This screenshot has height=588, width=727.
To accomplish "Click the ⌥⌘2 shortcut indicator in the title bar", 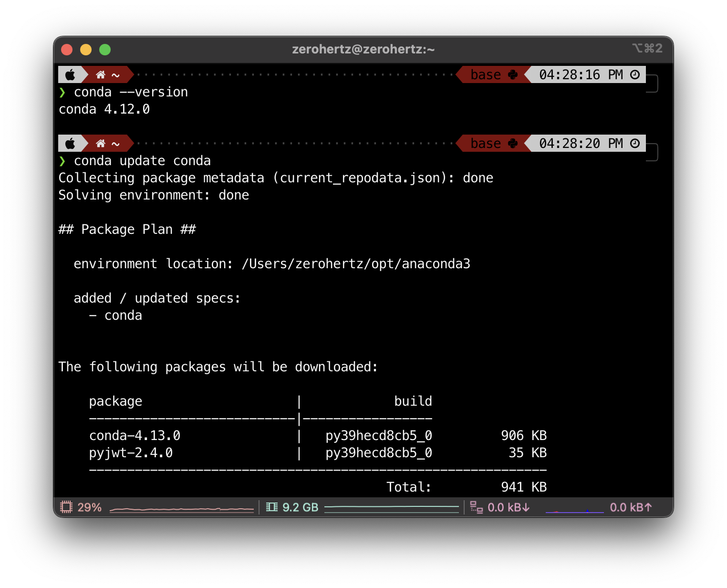I will pos(647,48).
